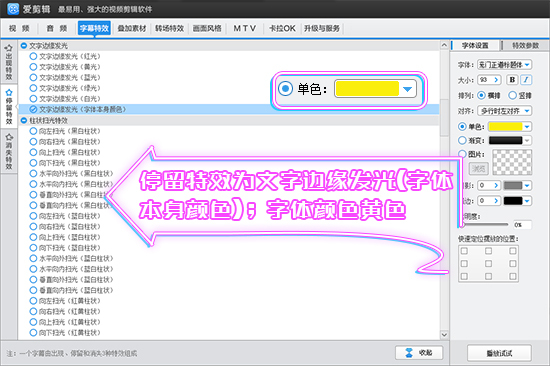Select 文字边缘发光（蓝光）effect
Screen dimensions: 550x366
(65, 77)
